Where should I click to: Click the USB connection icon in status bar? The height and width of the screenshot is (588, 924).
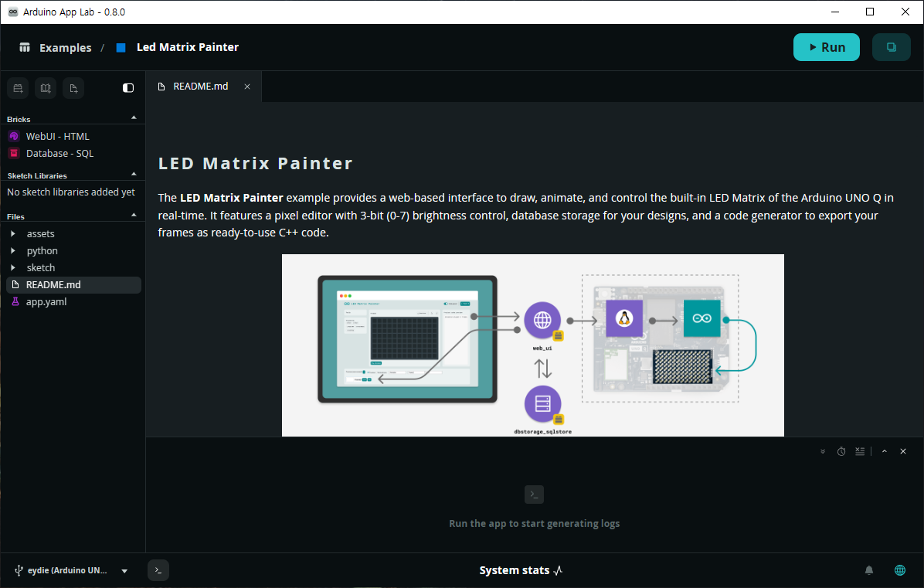(19, 570)
